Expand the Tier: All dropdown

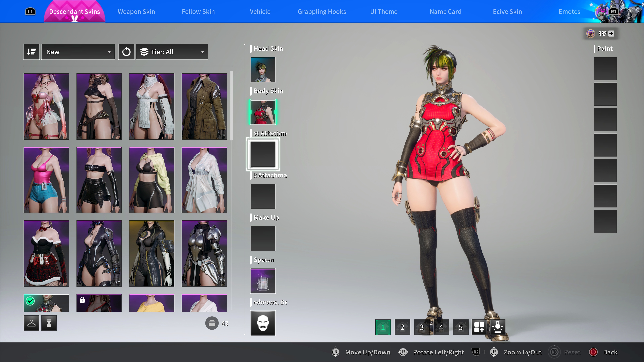[172, 52]
